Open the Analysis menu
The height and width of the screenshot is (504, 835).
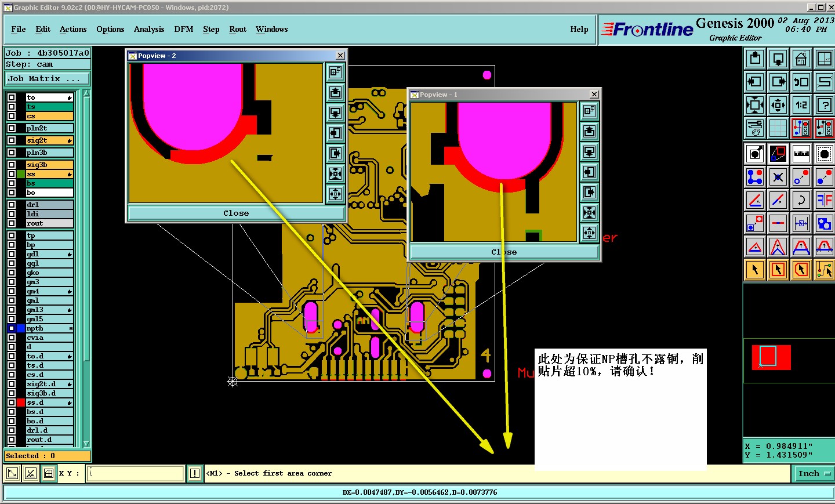(x=149, y=29)
